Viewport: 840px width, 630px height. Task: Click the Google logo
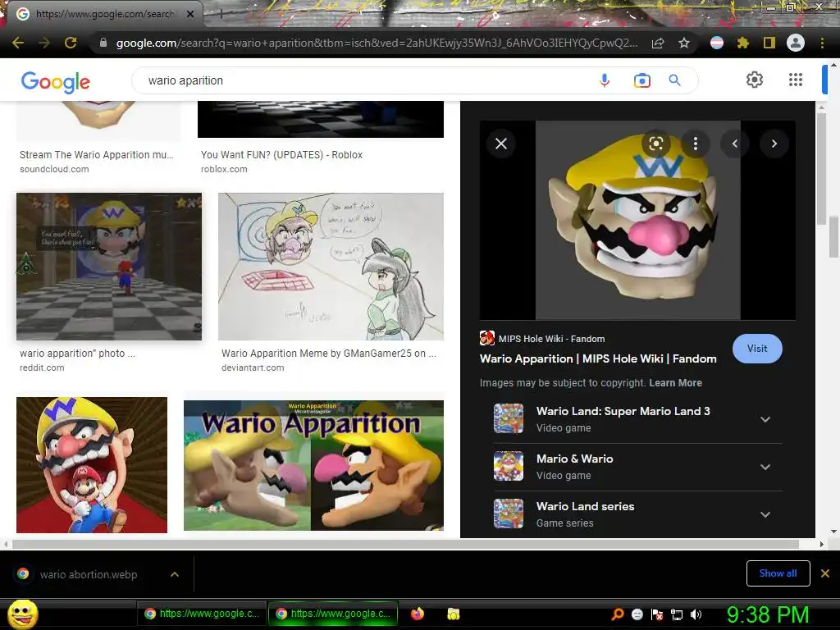[56, 81]
